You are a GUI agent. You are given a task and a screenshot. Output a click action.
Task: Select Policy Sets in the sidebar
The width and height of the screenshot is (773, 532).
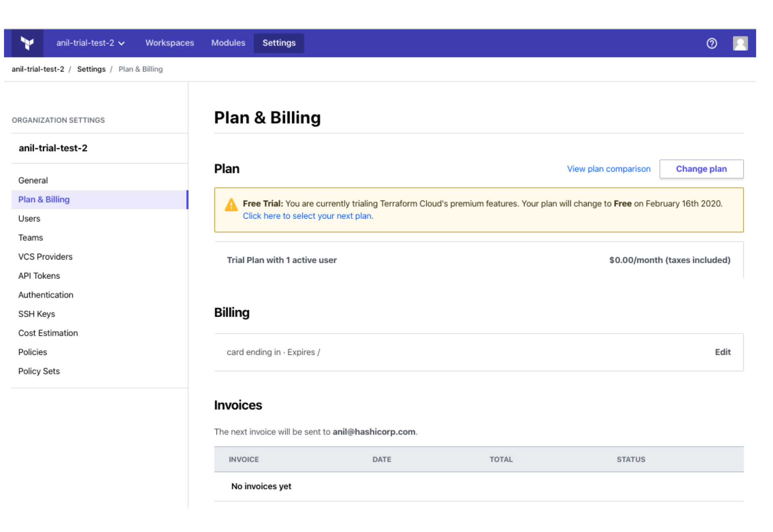tap(39, 371)
